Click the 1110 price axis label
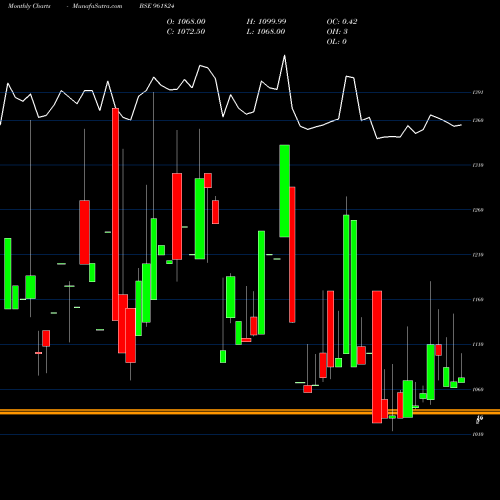Image resolution: width=500 pixels, height=500 pixels. coord(478,345)
